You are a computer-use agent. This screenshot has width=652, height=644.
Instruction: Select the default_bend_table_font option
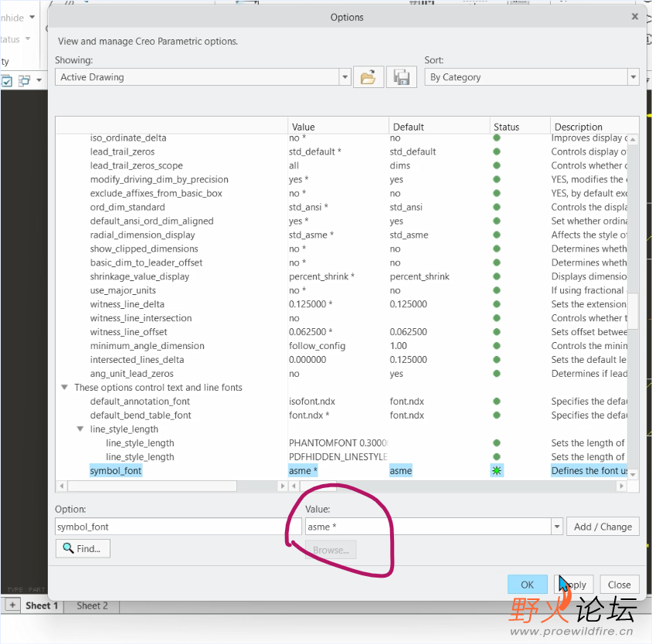point(141,415)
